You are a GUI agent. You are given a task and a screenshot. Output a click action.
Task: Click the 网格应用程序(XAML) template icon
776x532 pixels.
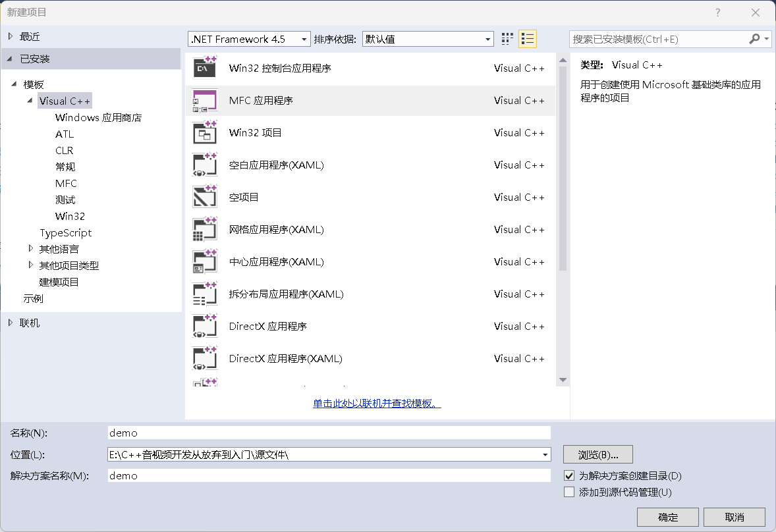(205, 229)
